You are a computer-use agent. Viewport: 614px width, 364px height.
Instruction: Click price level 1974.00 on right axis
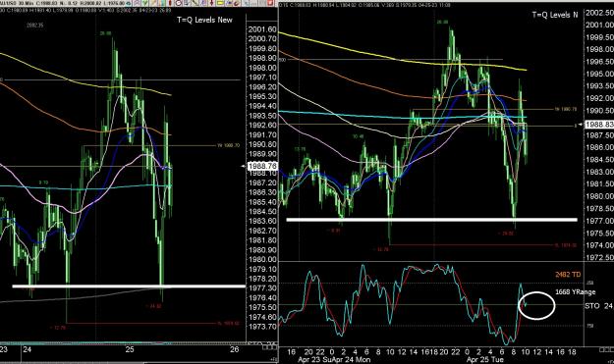(599, 245)
